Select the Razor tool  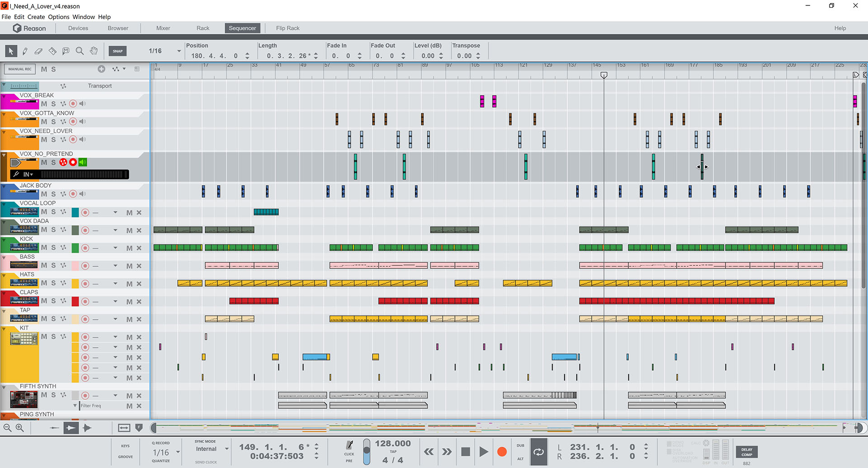pyautogui.click(x=52, y=51)
